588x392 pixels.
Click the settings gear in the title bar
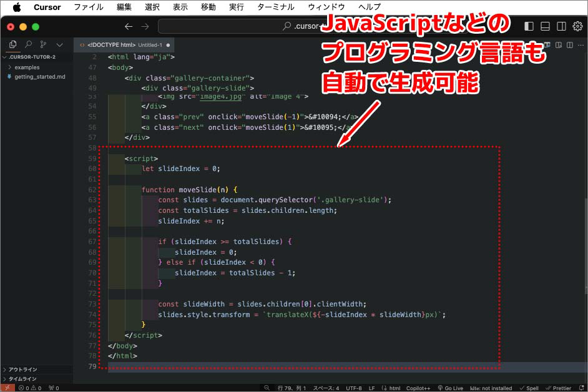pos(577,26)
